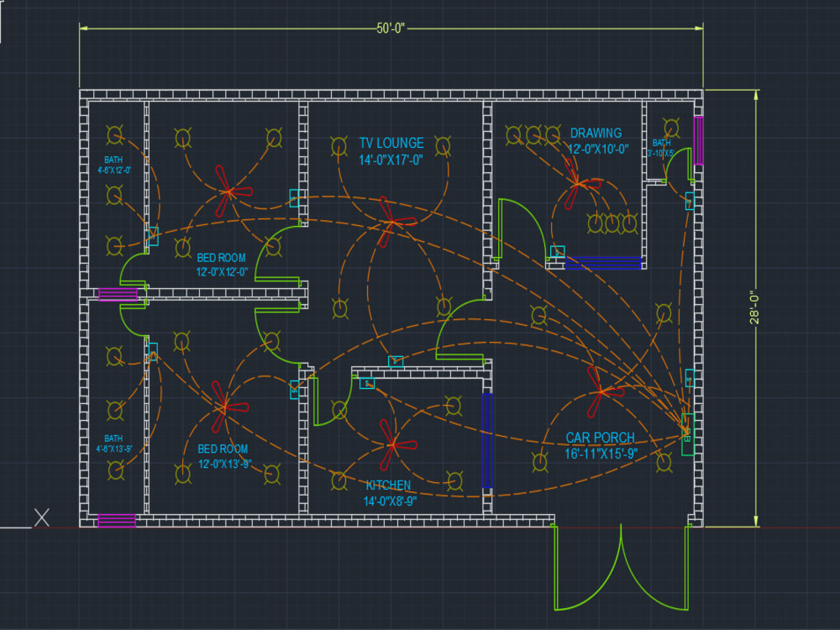
Task: Click the KITCHEN text label
Action: 389,486
